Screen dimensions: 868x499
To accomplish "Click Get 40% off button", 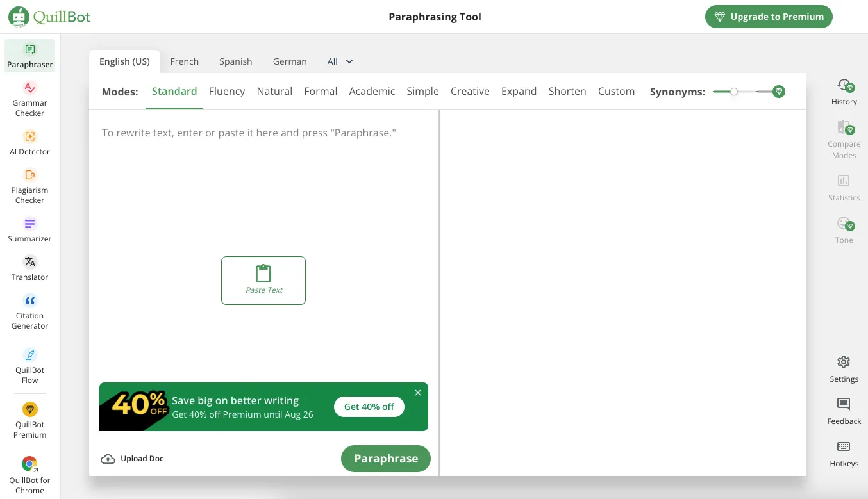I will [369, 407].
